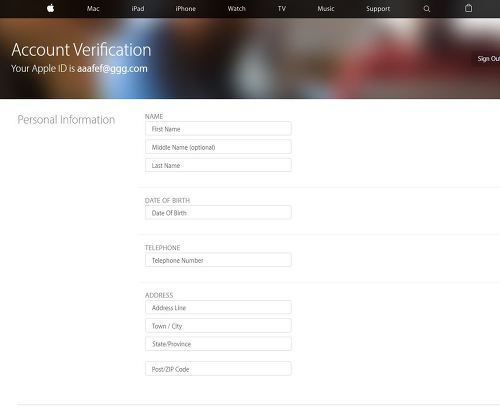500x412 pixels.
Task: Open the iPhone menu
Action: tap(186, 9)
